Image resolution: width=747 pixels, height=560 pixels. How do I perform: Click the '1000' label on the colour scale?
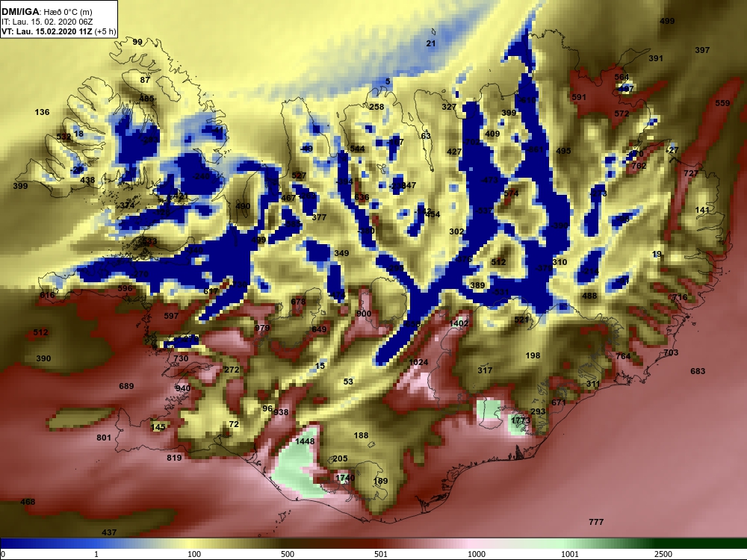[x=477, y=554]
